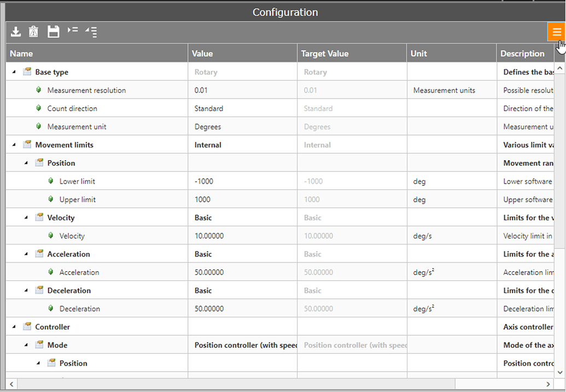The width and height of the screenshot is (566, 392).
Task: Click the green icon beside Measurement resolution
Action: [39, 90]
